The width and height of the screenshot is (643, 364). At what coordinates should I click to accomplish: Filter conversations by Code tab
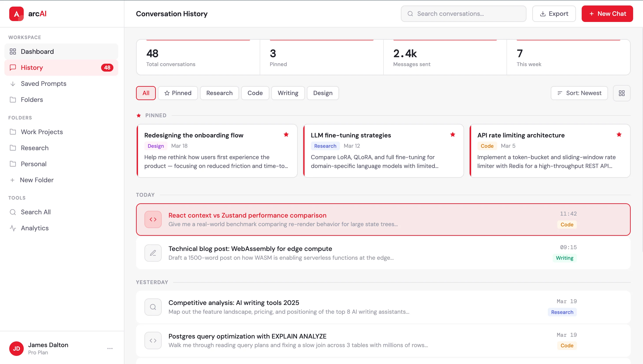pos(255,93)
